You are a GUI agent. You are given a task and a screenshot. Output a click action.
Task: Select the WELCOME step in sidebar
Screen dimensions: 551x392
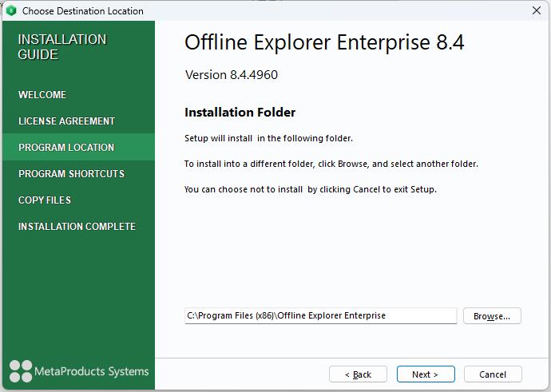point(42,95)
